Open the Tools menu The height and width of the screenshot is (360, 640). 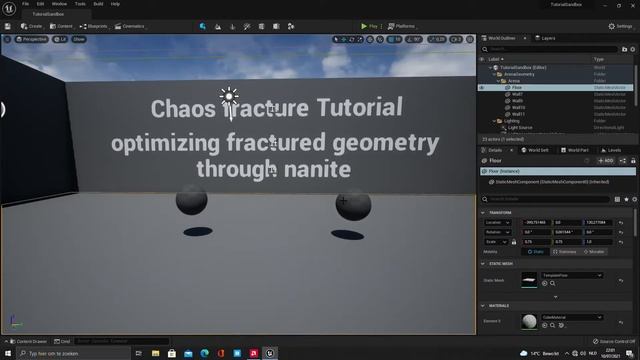click(x=80, y=4)
